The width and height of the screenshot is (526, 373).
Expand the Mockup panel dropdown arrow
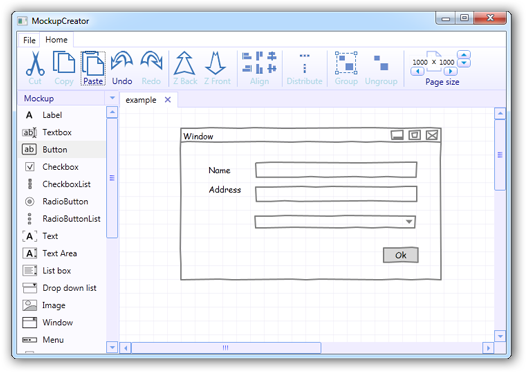tap(112, 98)
